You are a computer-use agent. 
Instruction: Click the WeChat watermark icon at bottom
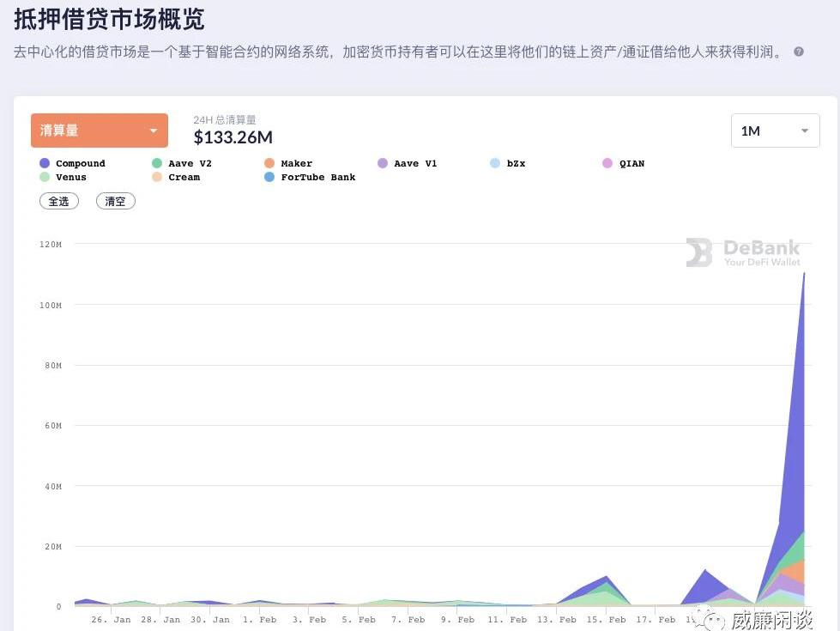710,619
